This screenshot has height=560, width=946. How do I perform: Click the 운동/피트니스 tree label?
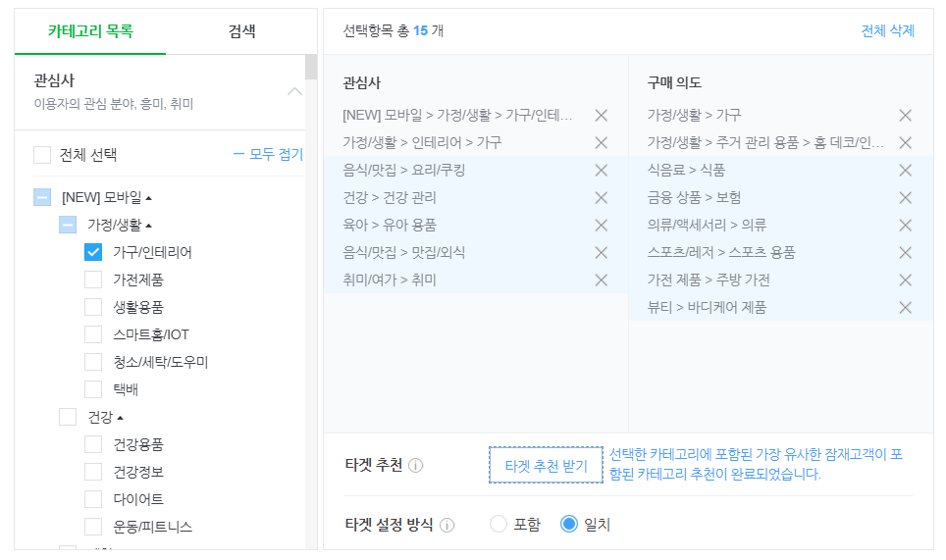153,527
